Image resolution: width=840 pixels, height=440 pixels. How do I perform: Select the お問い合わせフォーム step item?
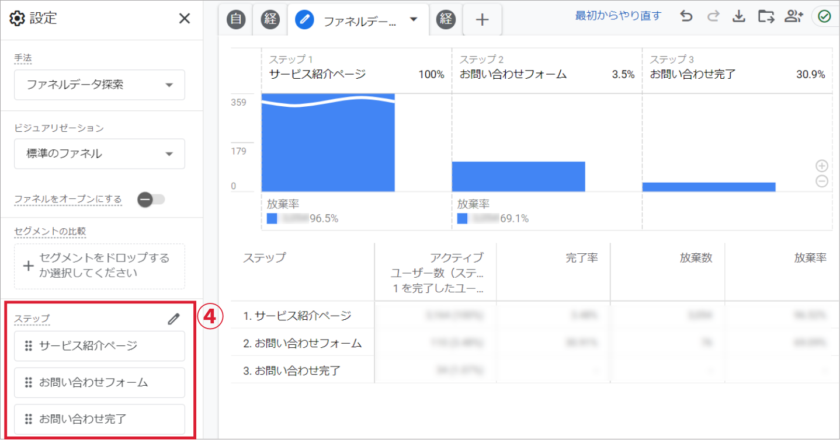pyautogui.click(x=99, y=382)
